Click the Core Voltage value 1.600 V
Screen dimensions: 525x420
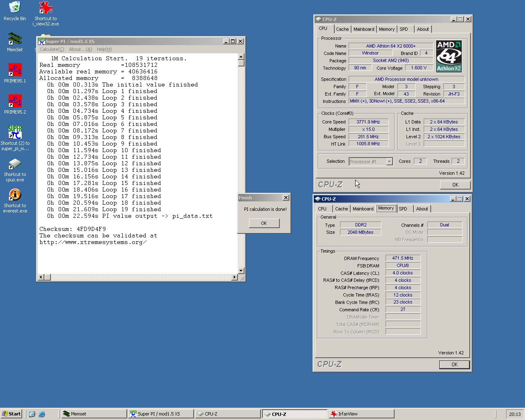point(419,68)
